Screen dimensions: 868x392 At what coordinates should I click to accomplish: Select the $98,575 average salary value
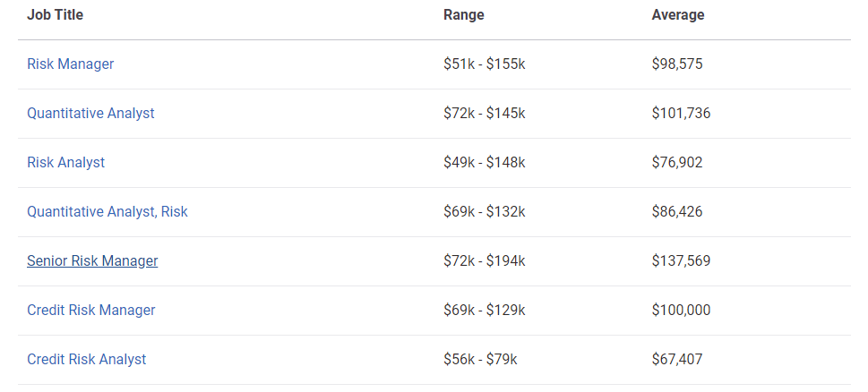point(677,64)
